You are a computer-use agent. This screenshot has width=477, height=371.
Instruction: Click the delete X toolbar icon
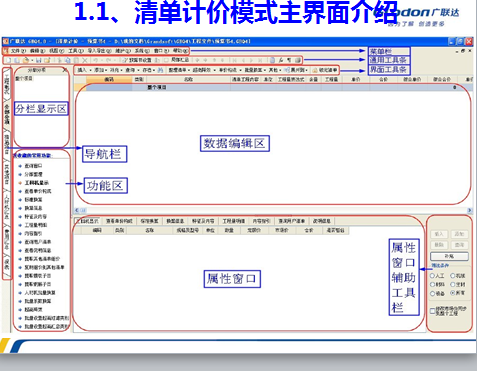[85, 60]
